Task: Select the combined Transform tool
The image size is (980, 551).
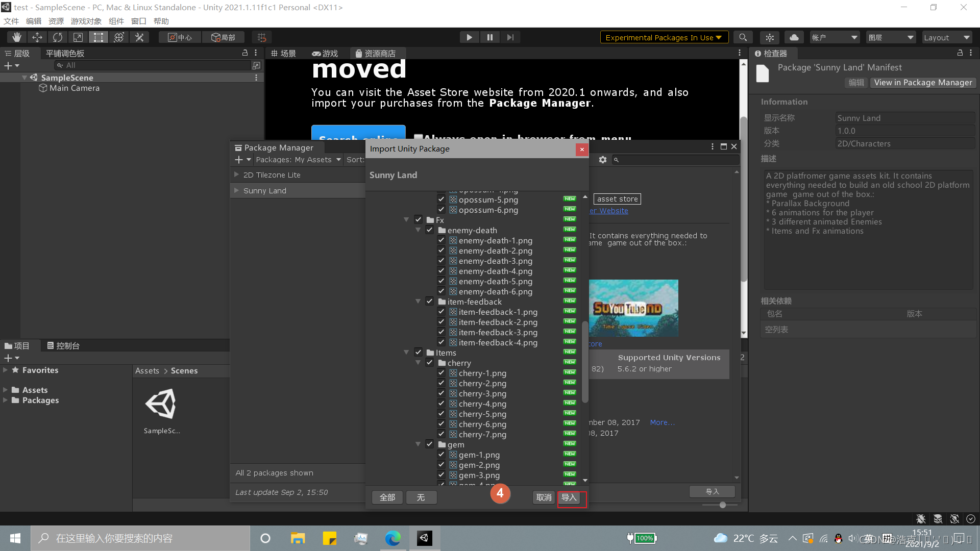Action: click(x=119, y=37)
